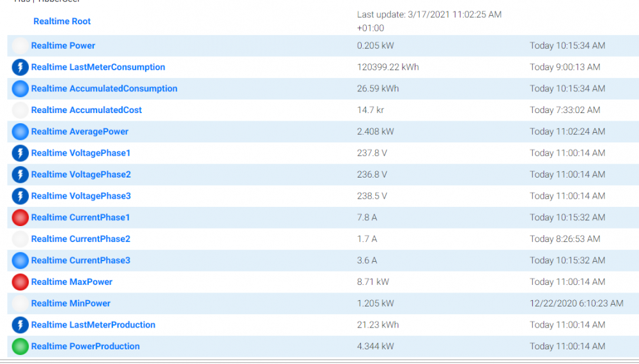
Task: Click the blue circle icon beside Realtime AccumulatedConsumption
Action: 20,89
